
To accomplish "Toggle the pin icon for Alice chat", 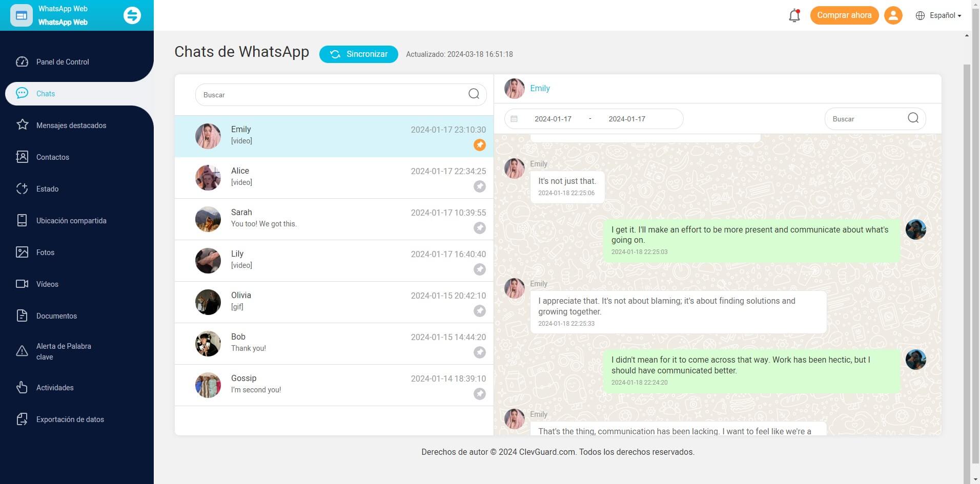I will (480, 186).
